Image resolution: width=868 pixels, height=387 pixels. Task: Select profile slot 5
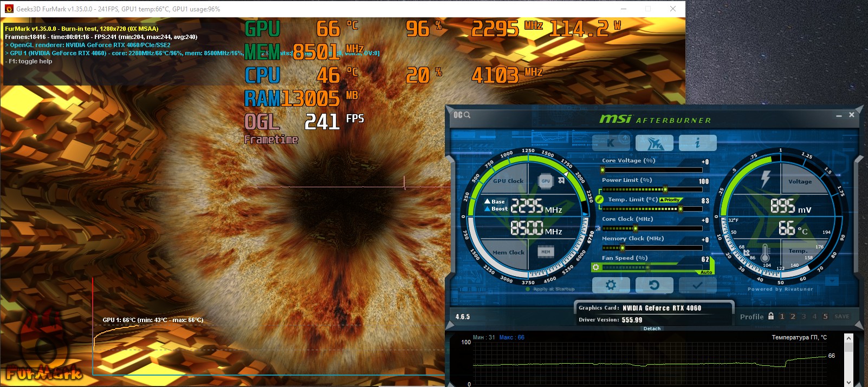825,317
